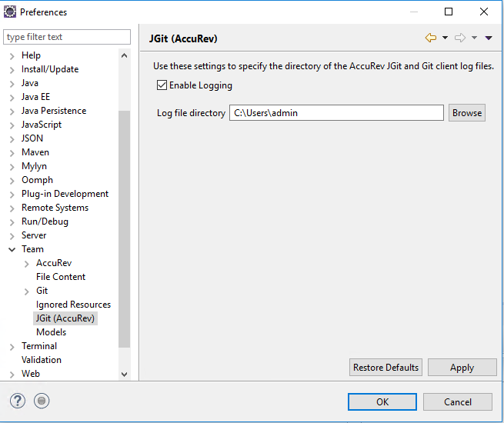Toggle the Enable Logging checkbox

click(162, 85)
